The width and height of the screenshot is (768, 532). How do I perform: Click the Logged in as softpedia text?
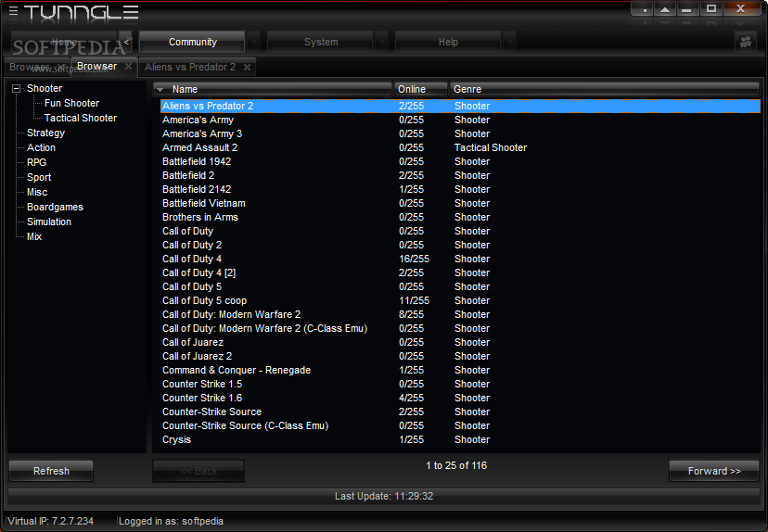pyautogui.click(x=171, y=521)
